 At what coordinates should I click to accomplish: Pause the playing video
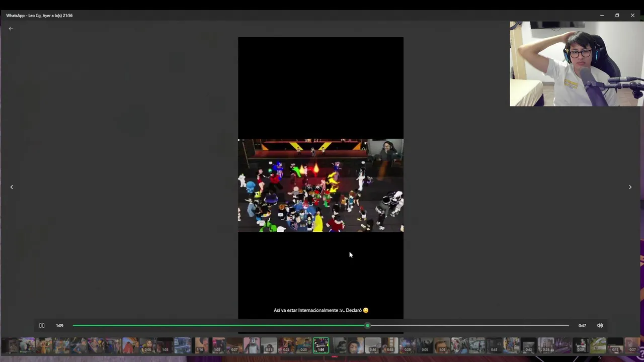42,325
